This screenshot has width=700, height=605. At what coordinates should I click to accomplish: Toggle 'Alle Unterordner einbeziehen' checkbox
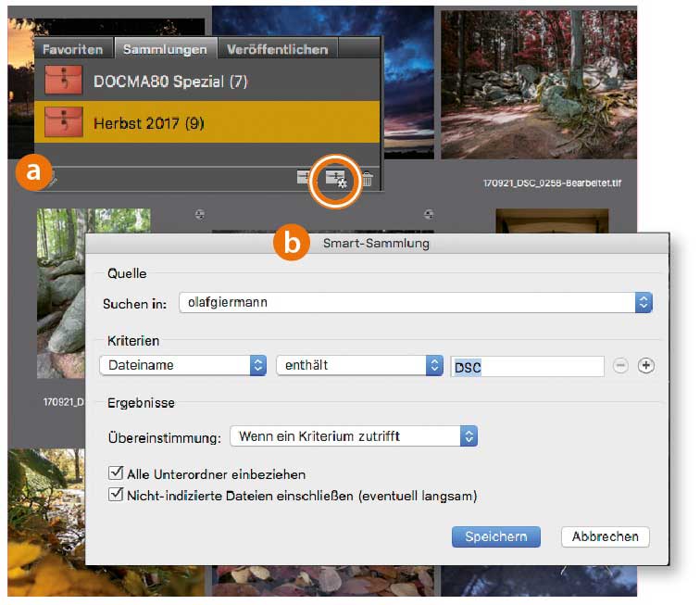tap(116, 473)
